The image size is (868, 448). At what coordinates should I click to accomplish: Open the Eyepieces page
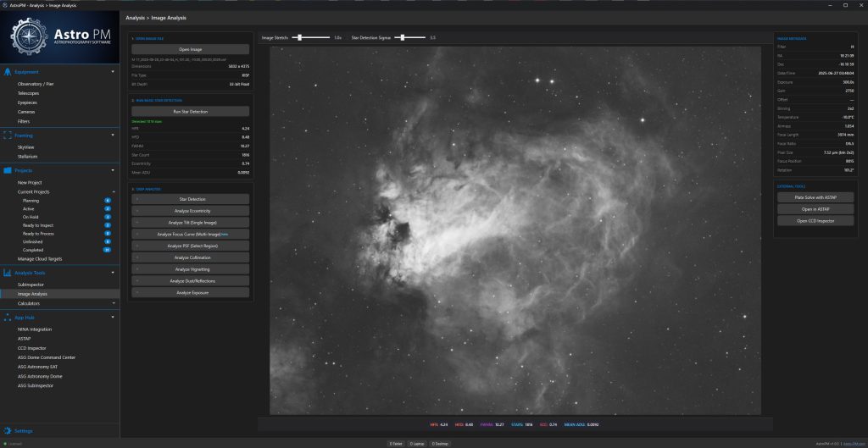28,102
